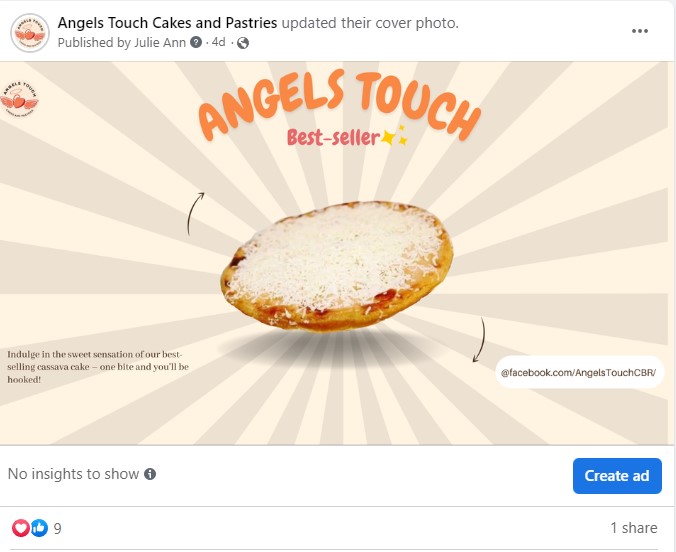This screenshot has height=552, width=676.
Task: Click the heart love reaction icon
Action: [x=21, y=528]
